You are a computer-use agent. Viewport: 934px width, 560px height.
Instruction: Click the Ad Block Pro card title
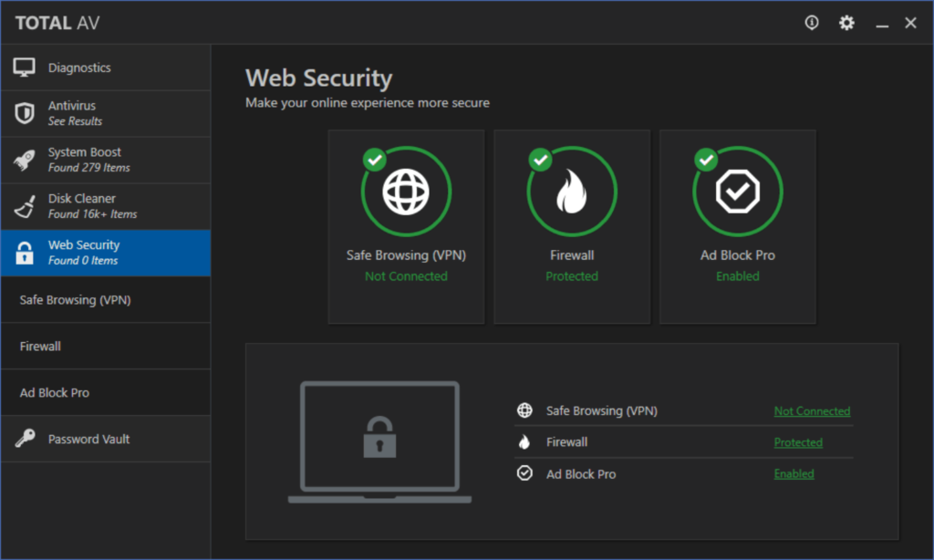(737, 255)
